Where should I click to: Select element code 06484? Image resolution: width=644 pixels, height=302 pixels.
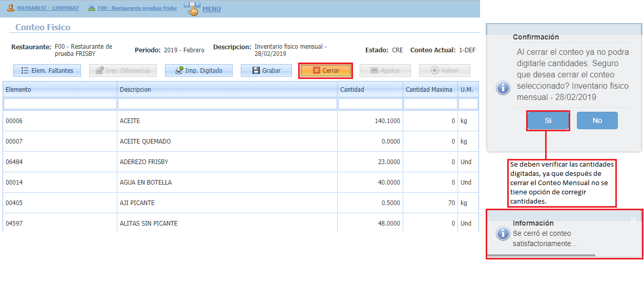(60, 162)
